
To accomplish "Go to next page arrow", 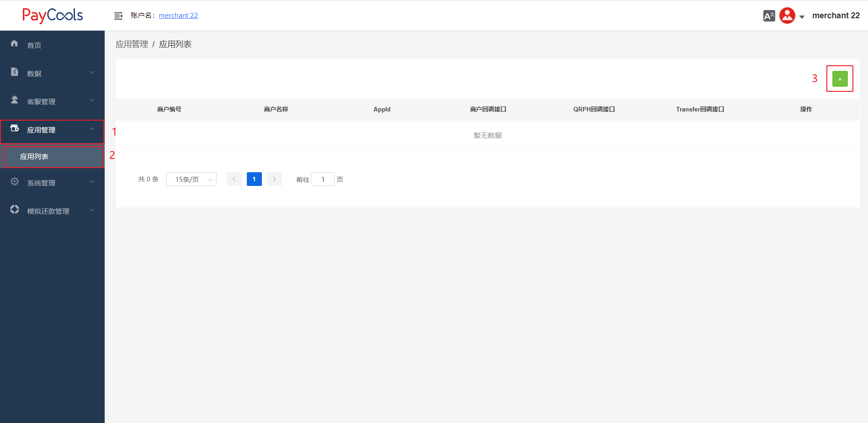I will 274,179.
